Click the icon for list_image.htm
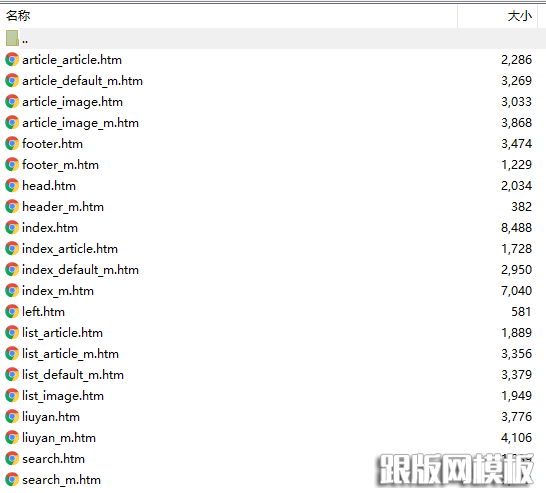Image resolution: width=546 pixels, height=493 pixels. tap(12, 396)
